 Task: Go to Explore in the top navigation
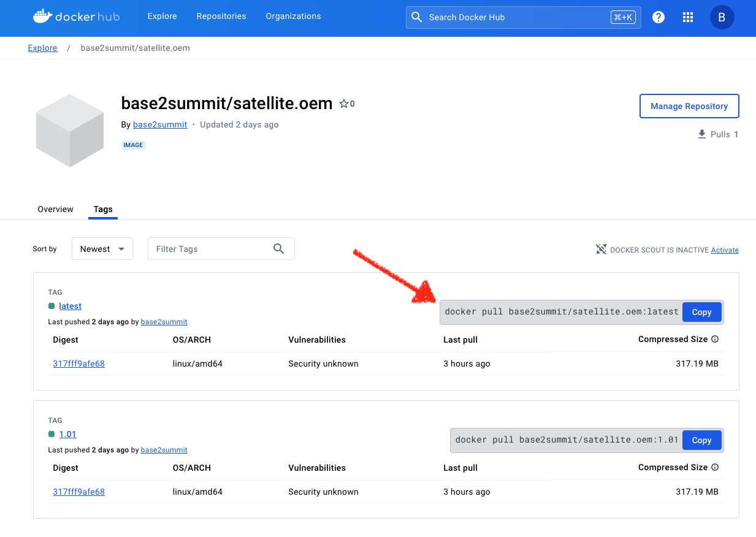point(162,17)
